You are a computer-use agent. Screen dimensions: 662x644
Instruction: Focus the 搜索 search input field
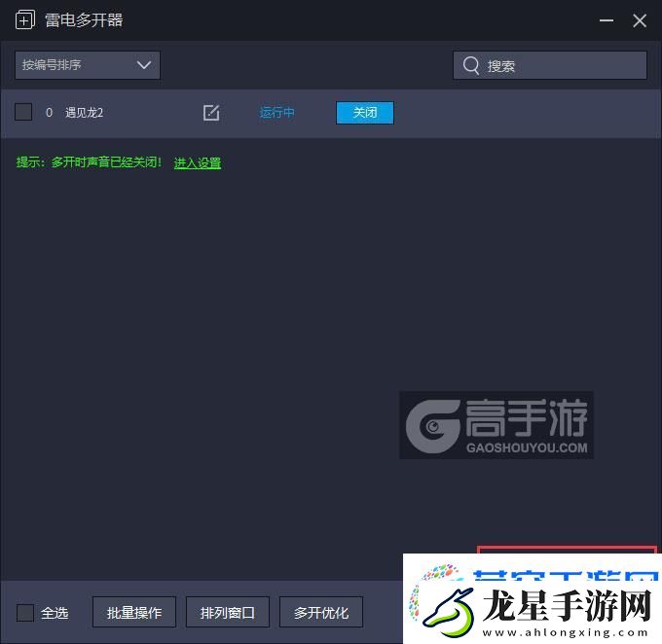tap(550, 65)
